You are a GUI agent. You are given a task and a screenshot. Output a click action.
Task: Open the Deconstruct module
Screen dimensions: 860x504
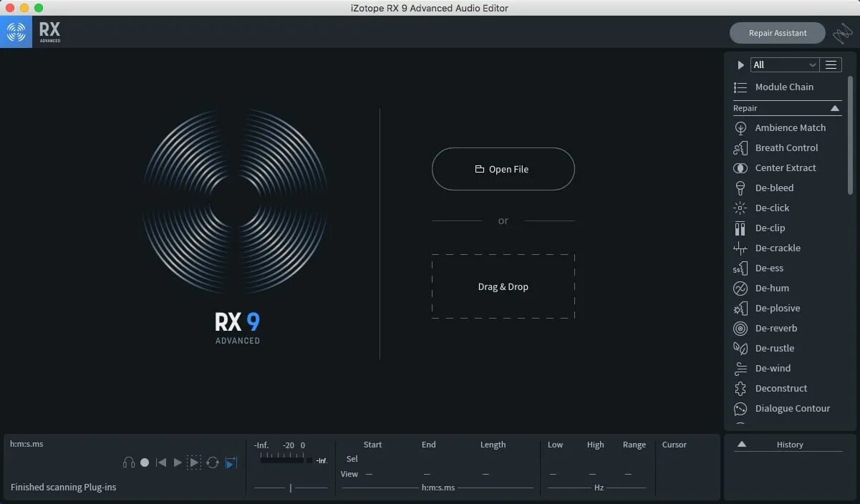781,389
